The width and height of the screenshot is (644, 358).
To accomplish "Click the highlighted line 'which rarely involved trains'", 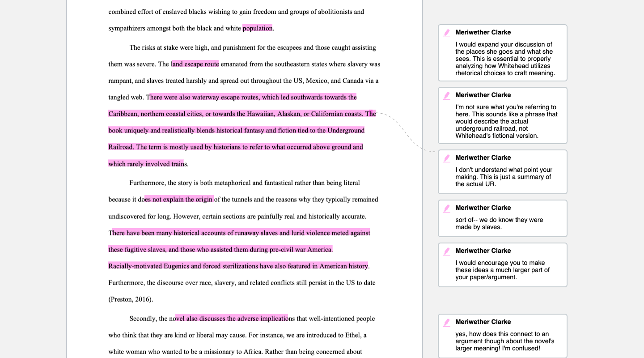I will (146, 164).
